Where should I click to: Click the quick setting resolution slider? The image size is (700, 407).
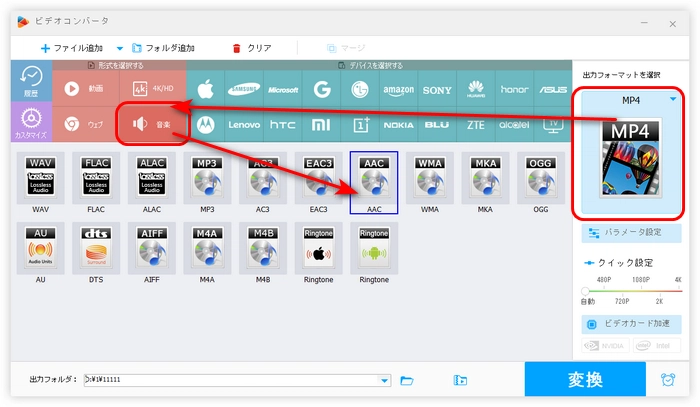pos(631,290)
